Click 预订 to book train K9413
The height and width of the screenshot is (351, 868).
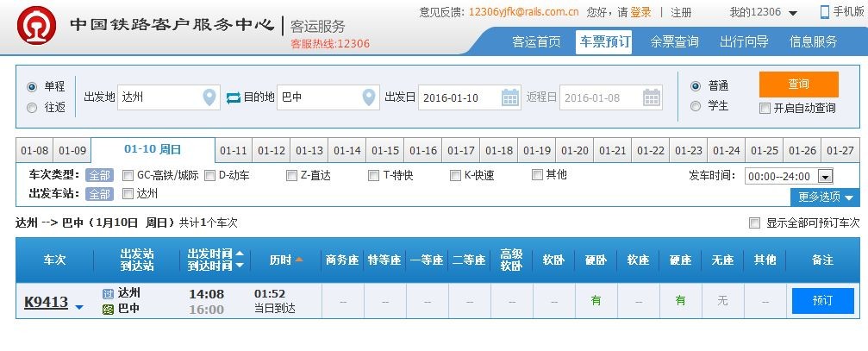click(822, 301)
